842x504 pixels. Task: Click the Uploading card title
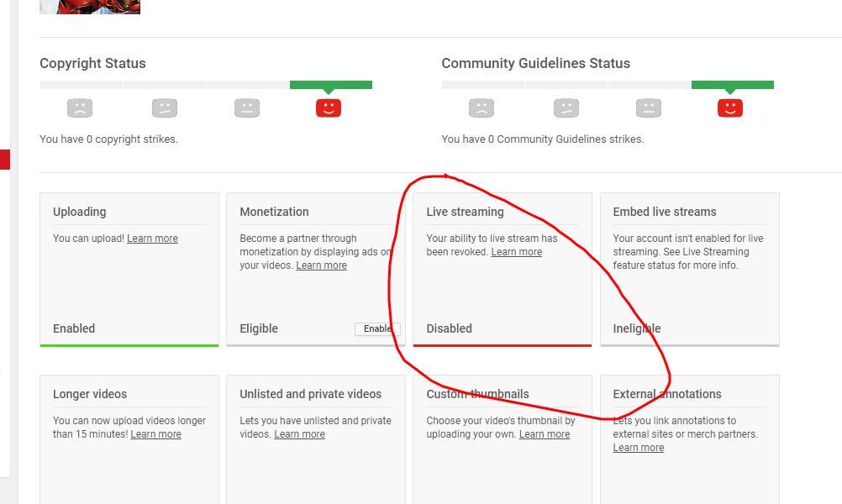tap(80, 212)
